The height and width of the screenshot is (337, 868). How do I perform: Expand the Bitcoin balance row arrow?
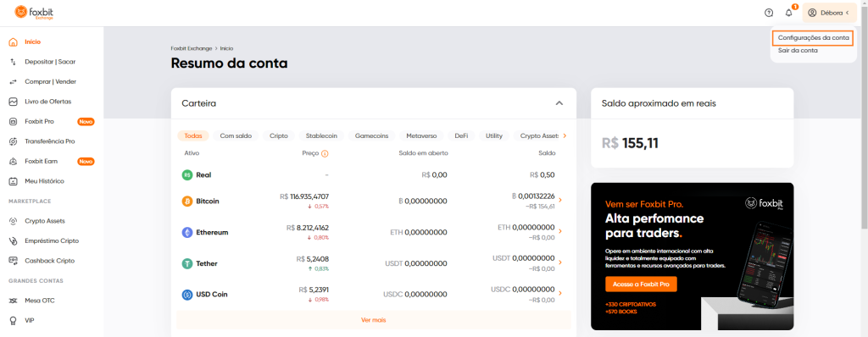[560, 201]
